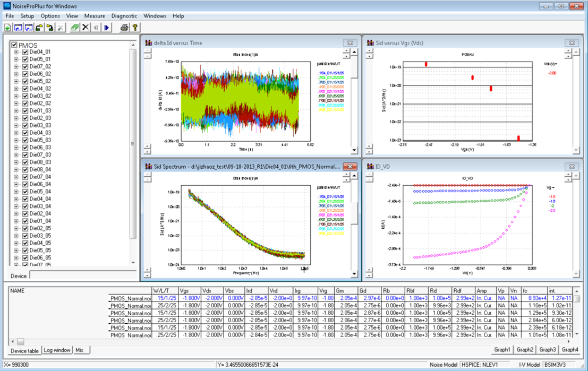Viewport: 588px width, 371px height.
Task: Click the printer icon in the toolbar
Action: click(124, 28)
